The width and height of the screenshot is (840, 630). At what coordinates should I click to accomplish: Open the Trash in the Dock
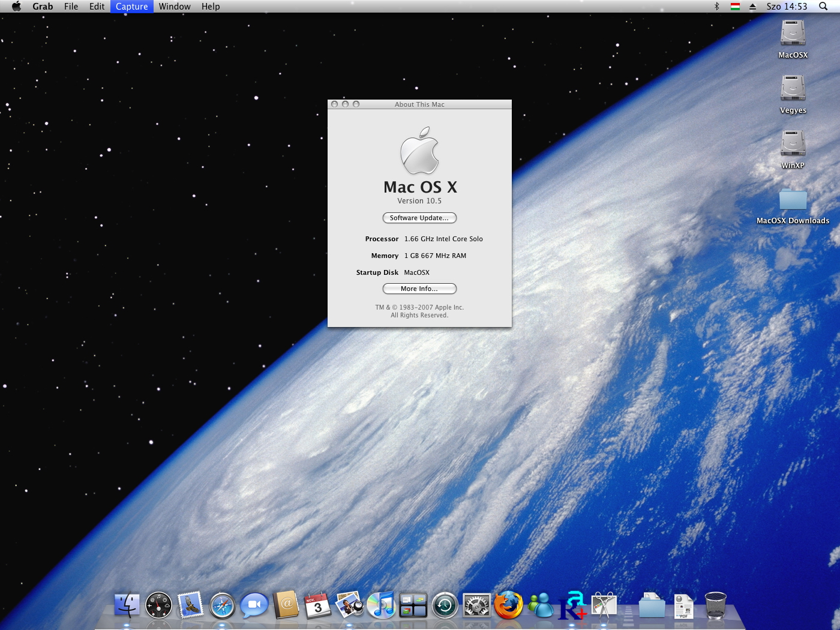tap(715, 605)
